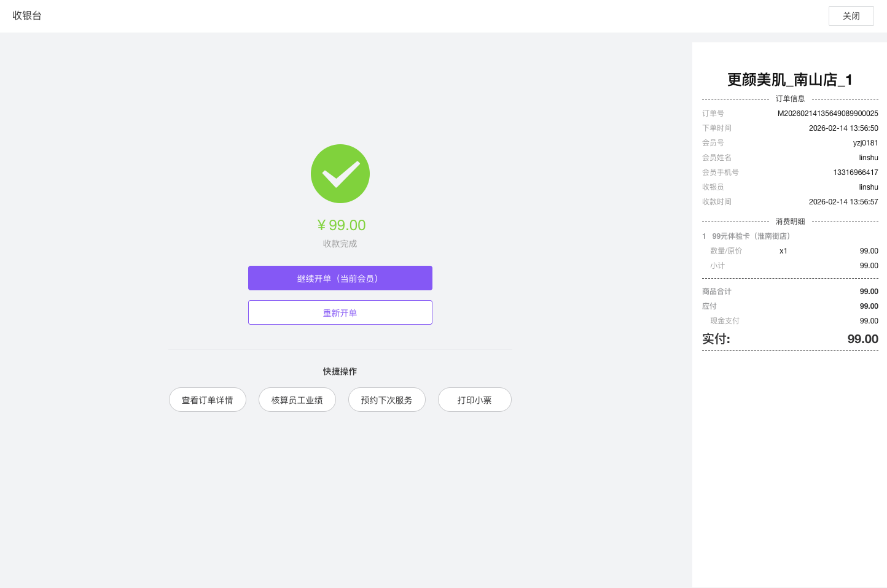Print receipt via 打印小票
The image size is (887, 588).
coord(474,400)
